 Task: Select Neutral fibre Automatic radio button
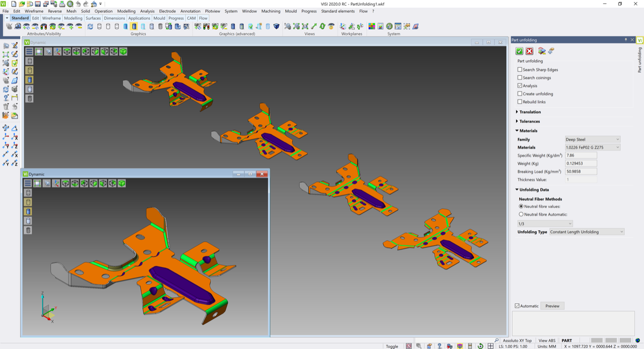[x=521, y=214]
